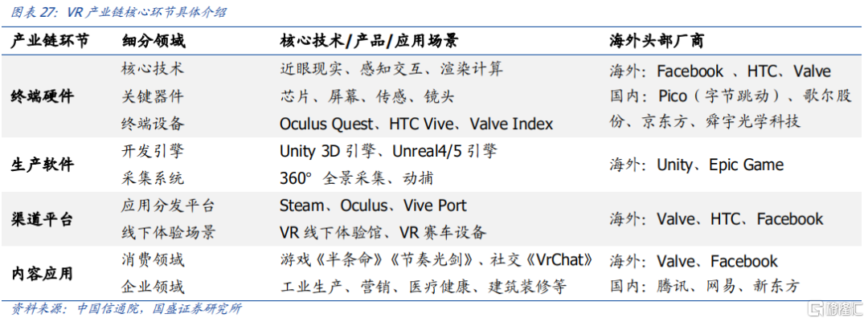
Task: Select the 产业链环节 column header
Action: 49,42
